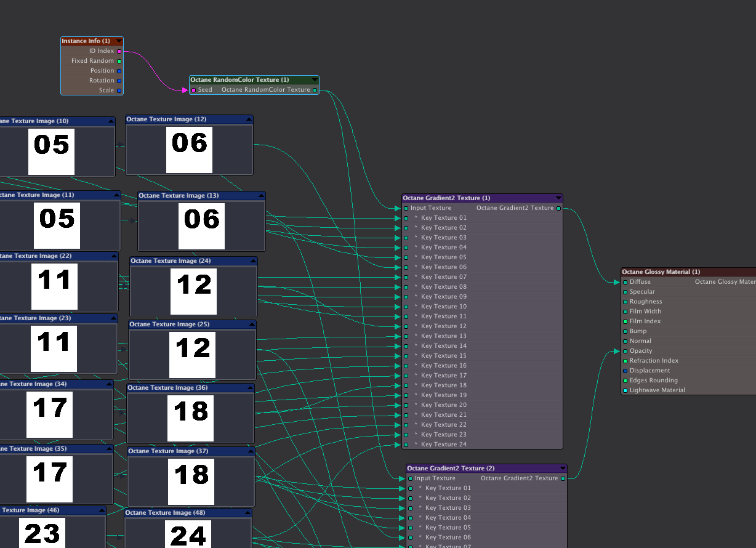Viewport: 756px width, 548px height.
Task: Click the Opacity input socket
Action: [625, 351]
